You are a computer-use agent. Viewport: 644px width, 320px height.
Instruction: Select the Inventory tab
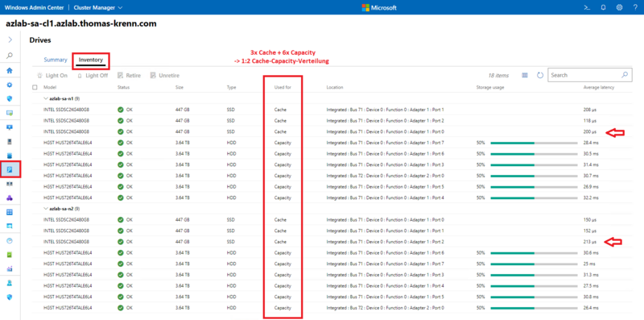point(91,60)
